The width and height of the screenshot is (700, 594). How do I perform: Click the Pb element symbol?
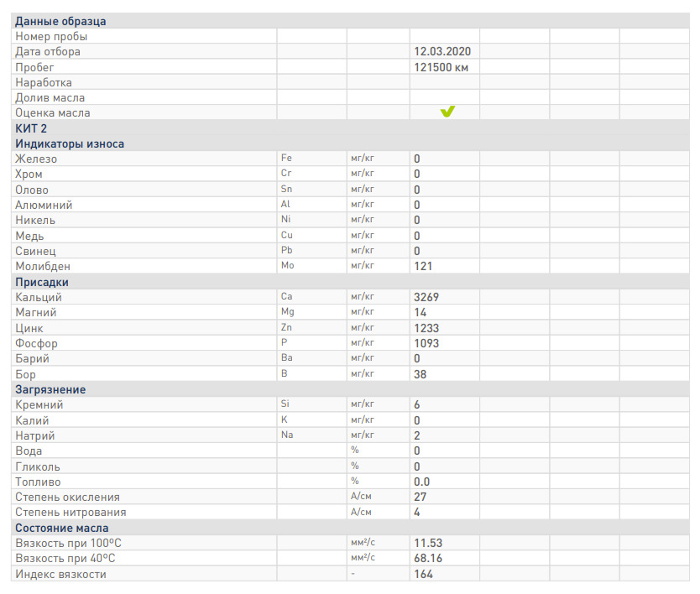[x=286, y=250]
